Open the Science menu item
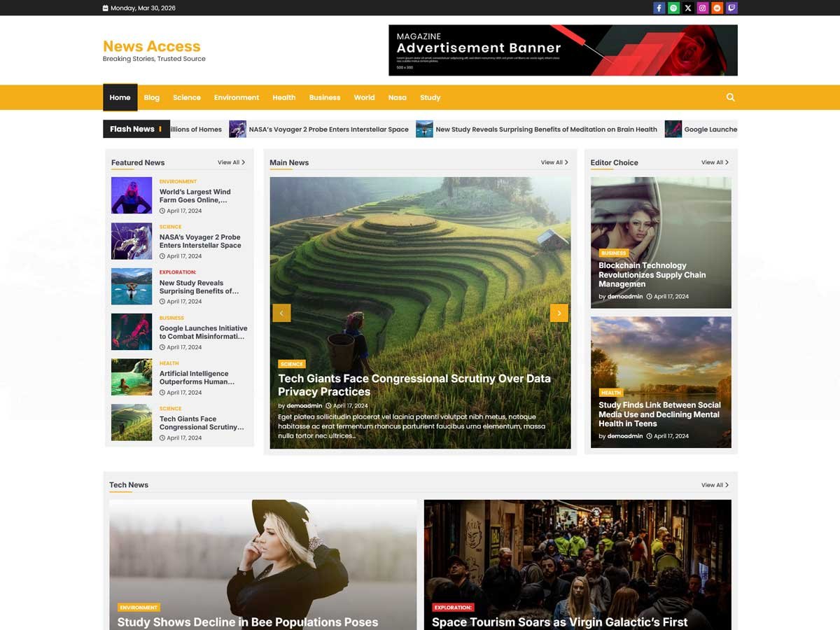Screen dimensions: 840x630 click(x=187, y=97)
